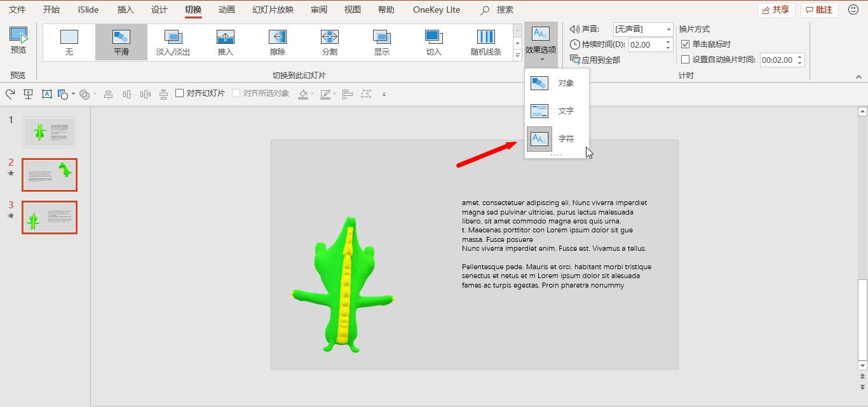Click the redo arrow in quick toolbar
This screenshot has height=407, width=868.
(x=10, y=94)
